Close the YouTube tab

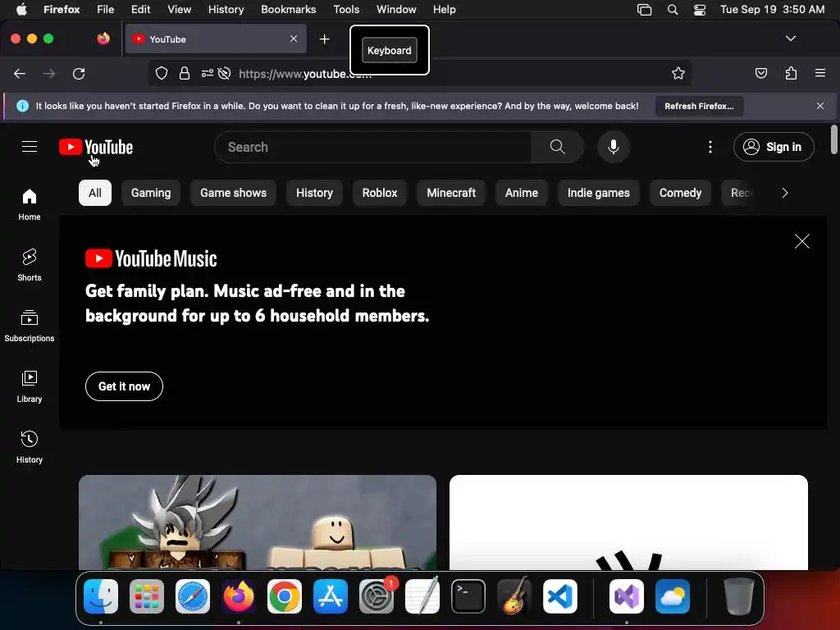point(294,39)
